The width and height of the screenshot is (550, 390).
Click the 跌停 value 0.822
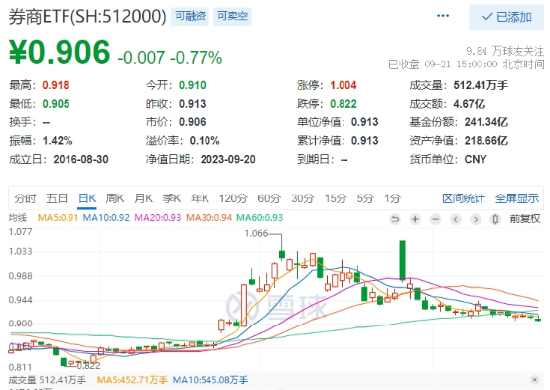(x=343, y=104)
